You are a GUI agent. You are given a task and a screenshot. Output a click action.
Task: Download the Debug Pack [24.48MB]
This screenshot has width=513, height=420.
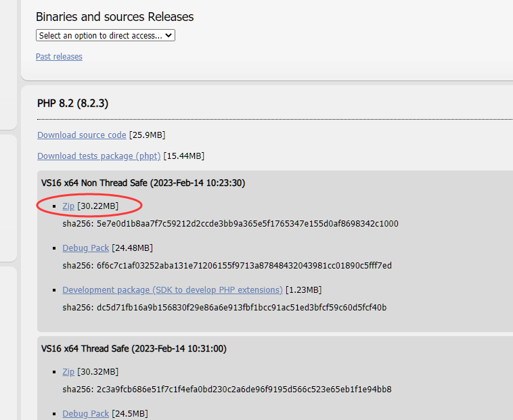[86, 248]
